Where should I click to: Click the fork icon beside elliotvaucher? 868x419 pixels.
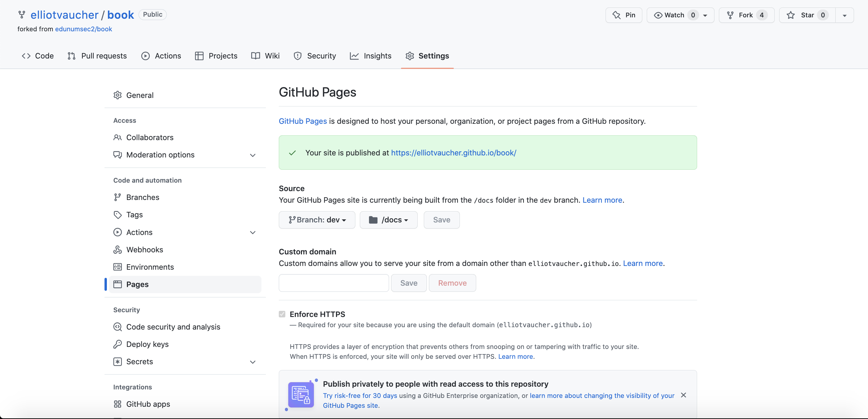(22, 15)
